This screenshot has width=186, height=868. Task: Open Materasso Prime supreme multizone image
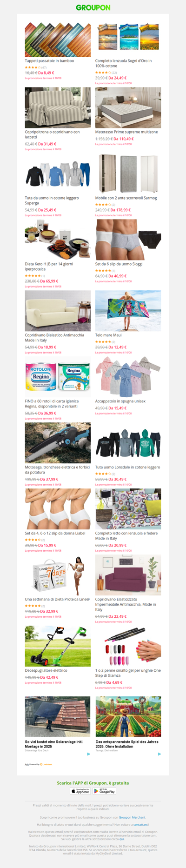click(128, 107)
